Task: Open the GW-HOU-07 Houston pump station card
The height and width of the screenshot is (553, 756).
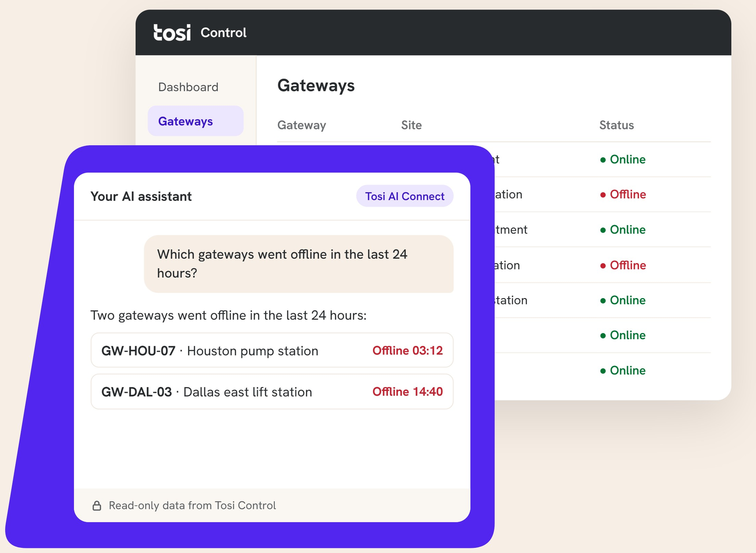Action: [272, 351]
